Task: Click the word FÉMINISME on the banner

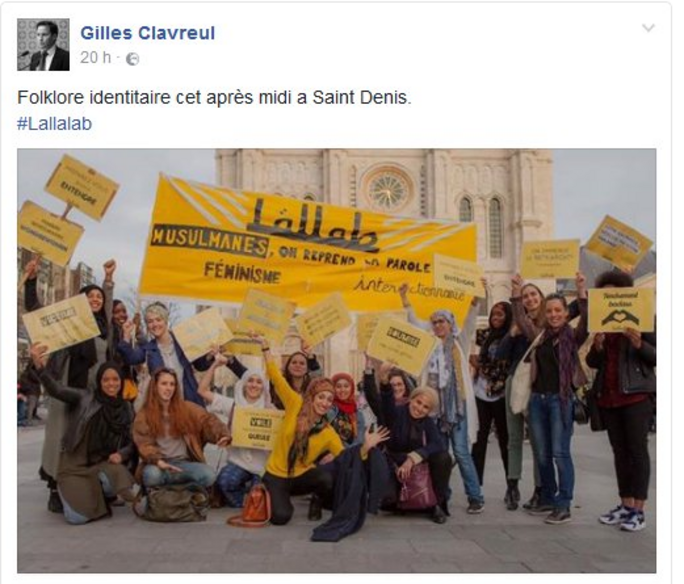Action: (242, 273)
